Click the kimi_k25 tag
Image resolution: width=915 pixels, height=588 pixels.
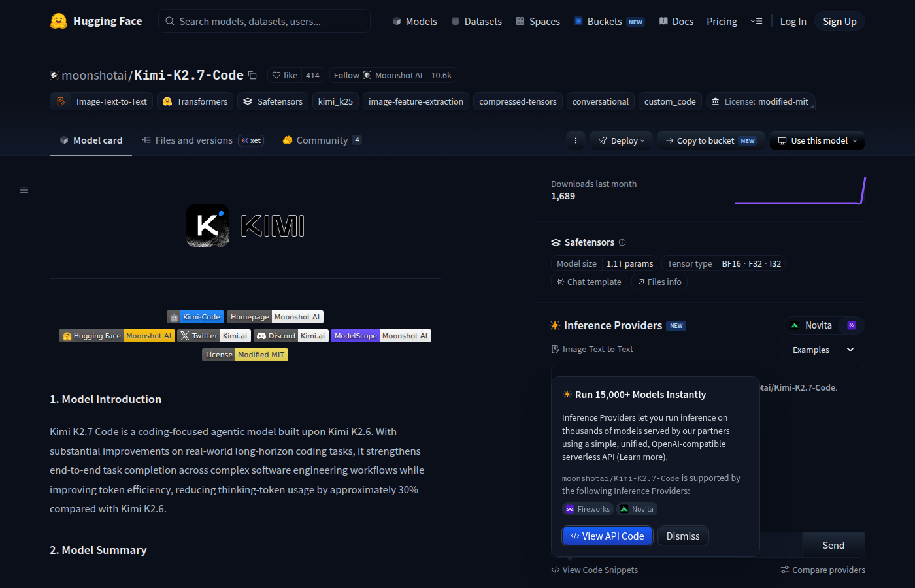pos(335,101)
